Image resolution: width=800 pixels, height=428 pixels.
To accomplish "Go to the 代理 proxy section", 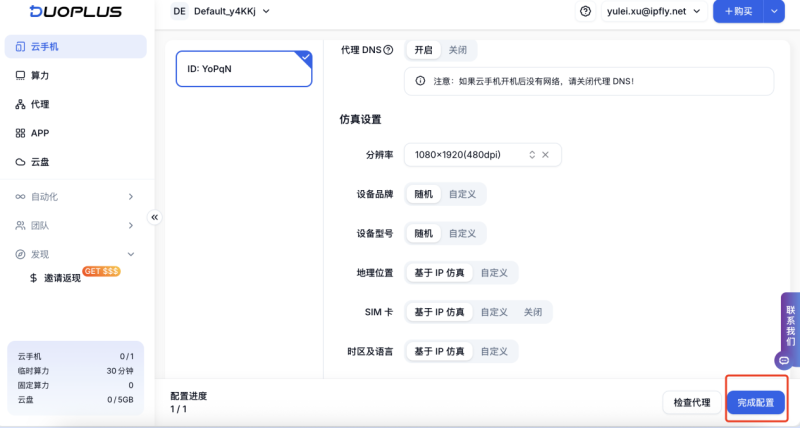I will (x=76, y=105).
